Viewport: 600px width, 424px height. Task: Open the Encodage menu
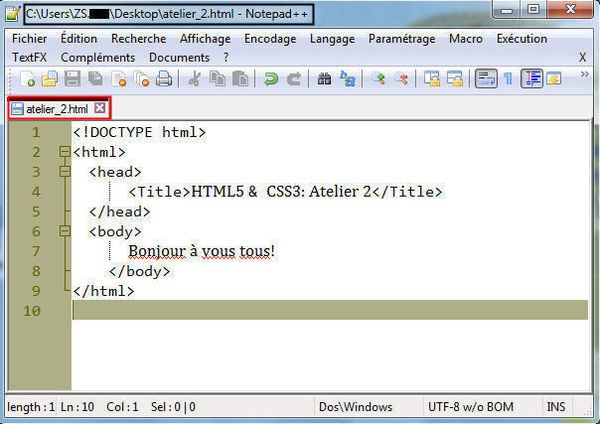(x=270, y=39)
